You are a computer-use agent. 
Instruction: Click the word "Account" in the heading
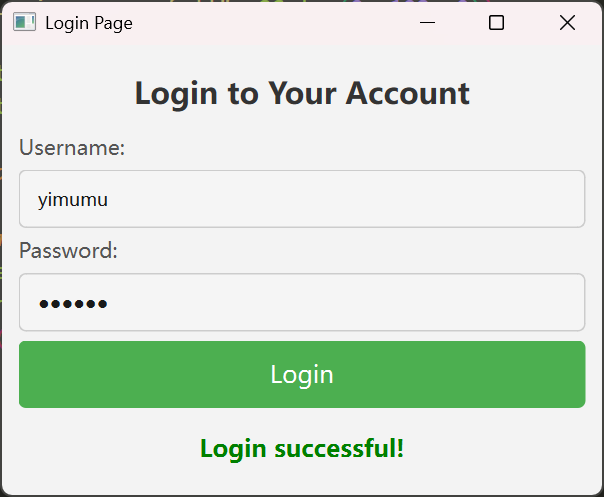[408, 93]
